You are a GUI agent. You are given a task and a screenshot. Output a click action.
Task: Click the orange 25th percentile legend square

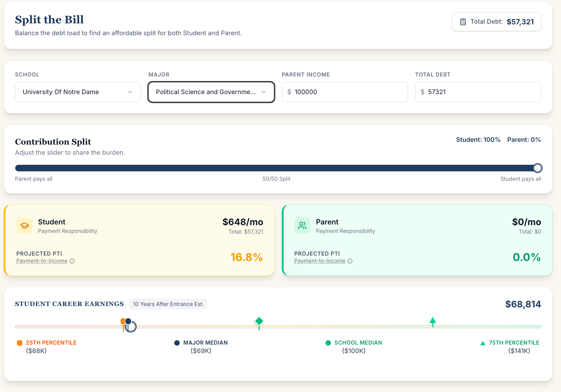click(x=20, y=343)
